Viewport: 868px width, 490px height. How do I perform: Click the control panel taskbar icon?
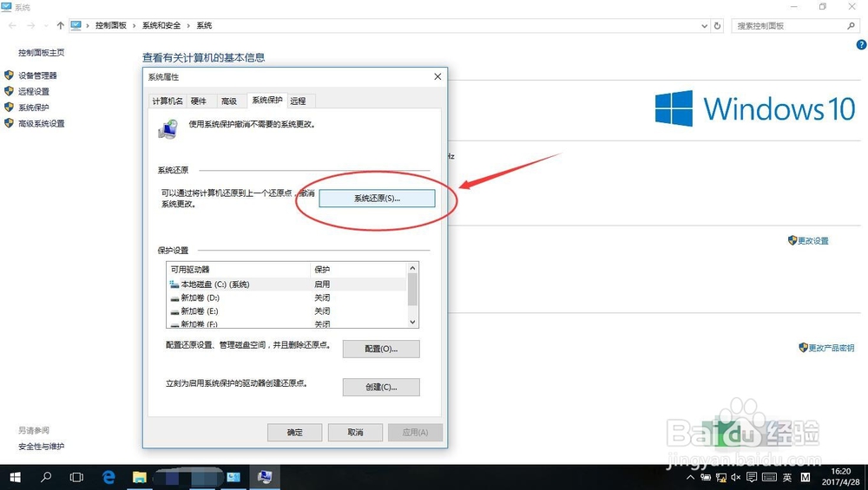click(x=233, y=477)
